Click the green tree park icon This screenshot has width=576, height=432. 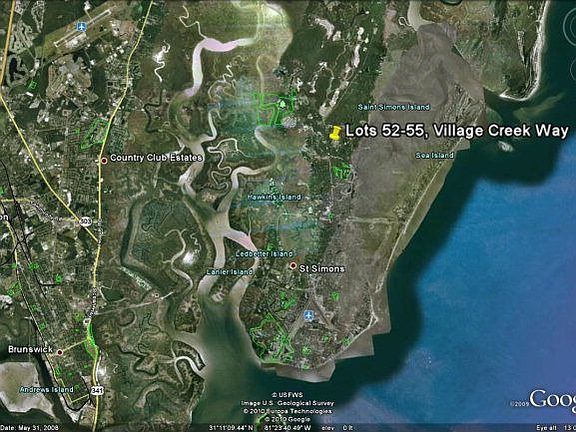(x=282, y=105)
